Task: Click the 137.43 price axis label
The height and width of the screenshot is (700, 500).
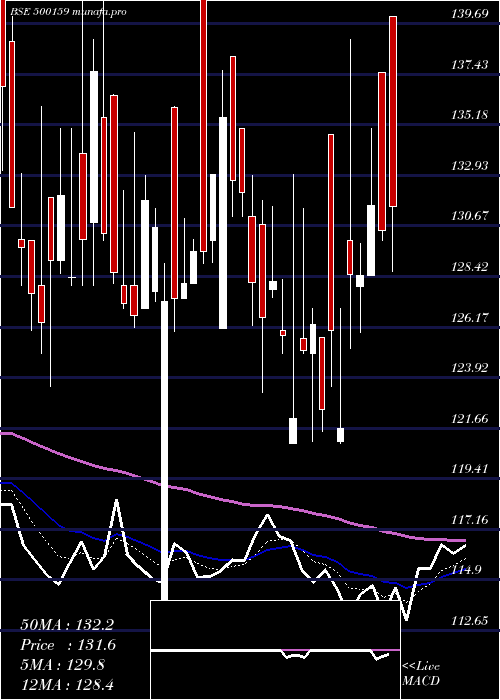Action: pyautogui.click(x=470, y=65)
